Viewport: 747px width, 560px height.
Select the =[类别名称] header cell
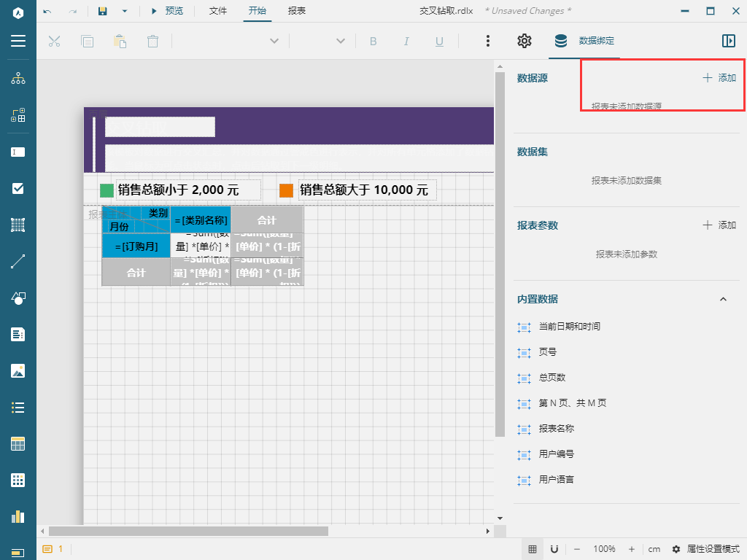coord(201,219)
